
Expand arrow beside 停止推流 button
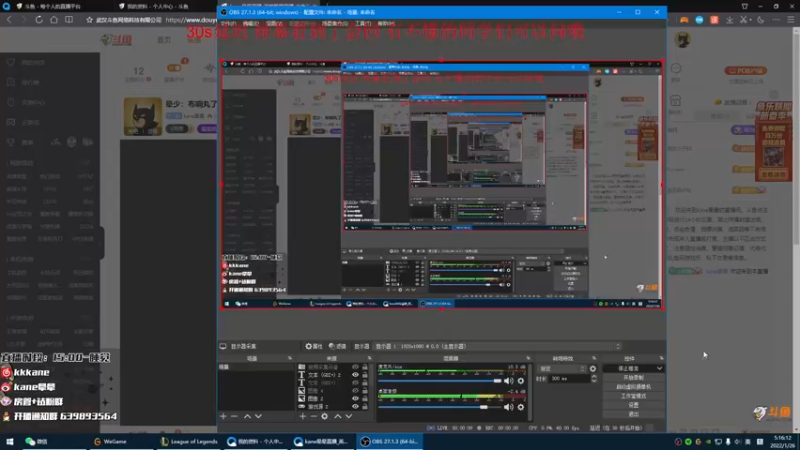659,368
